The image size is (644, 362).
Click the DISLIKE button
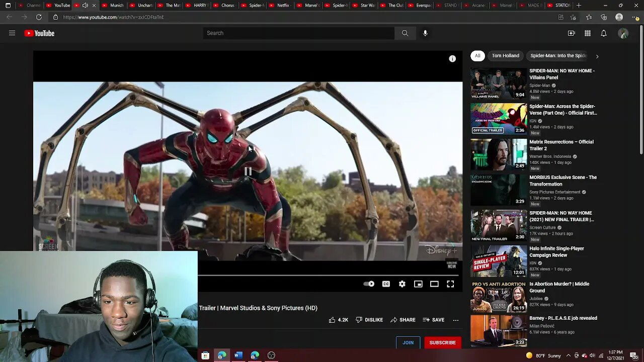click(369, 320)
